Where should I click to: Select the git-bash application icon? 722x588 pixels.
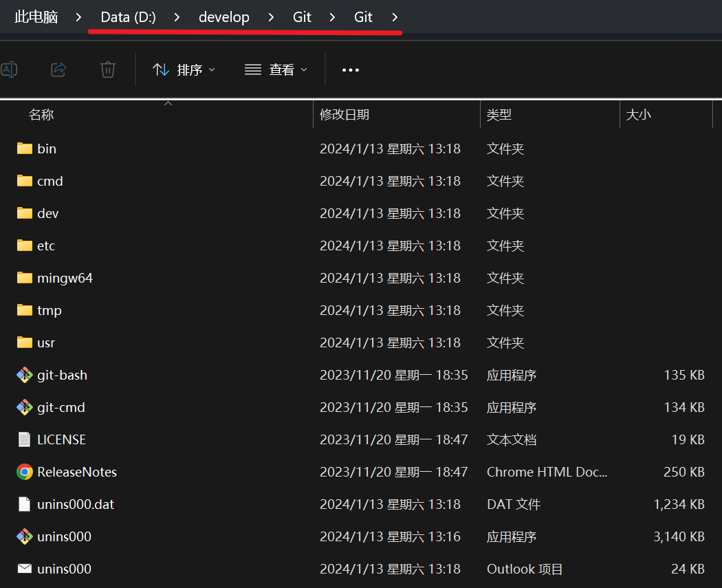[x=24, y=375]
